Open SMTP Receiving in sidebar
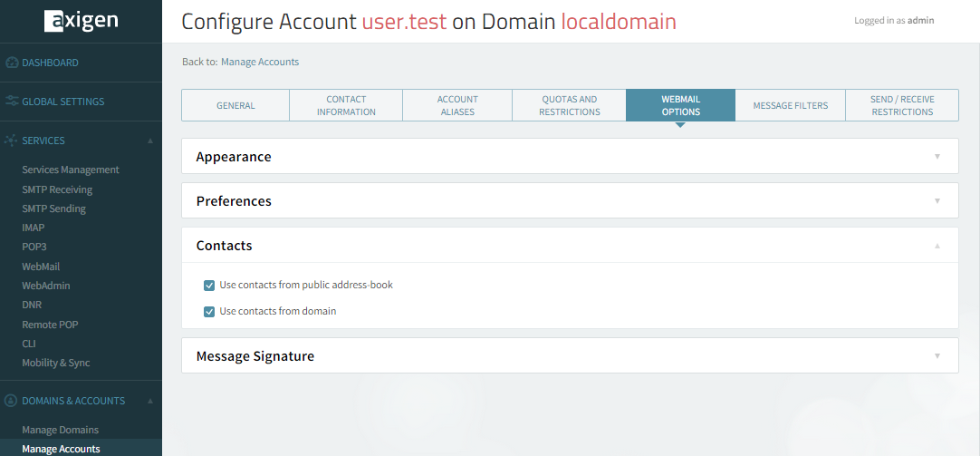The image size is (980, 456). [57, 189]
